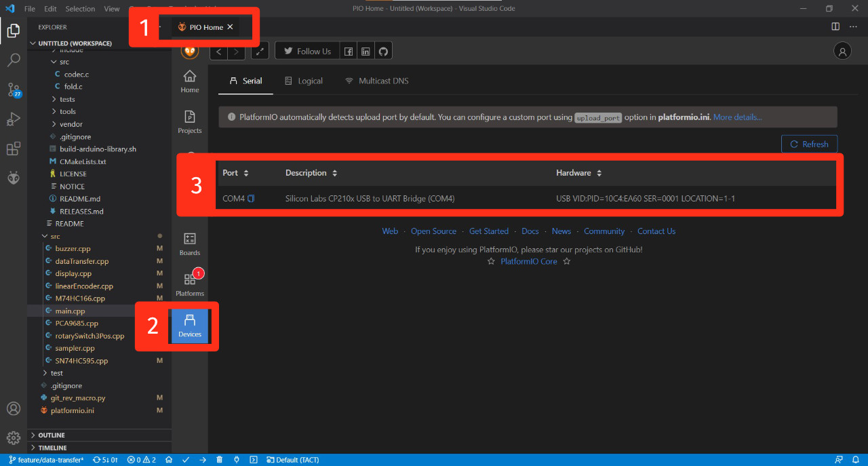Open the Docs link
The height and width of the screenshot is (466, 868).
pyautogui.click(x=530, y=231)
